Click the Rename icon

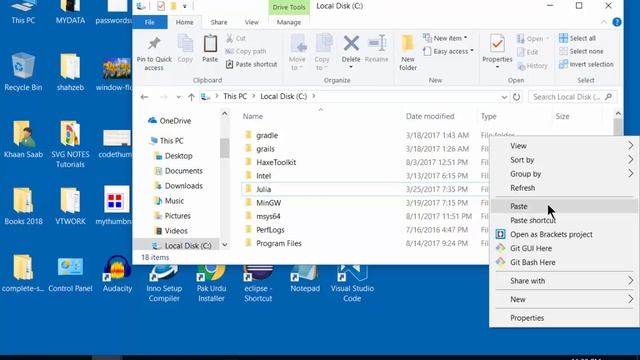(x=376, y=43)
